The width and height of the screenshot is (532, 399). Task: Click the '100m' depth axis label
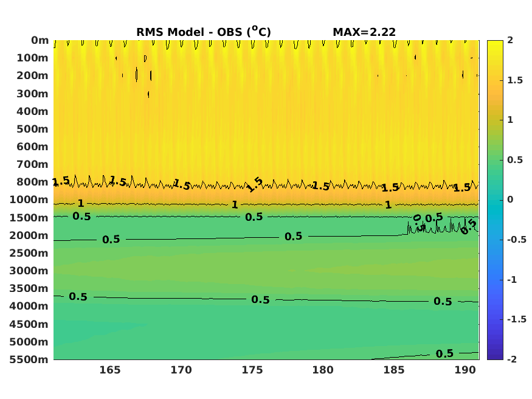click(33, 58)
